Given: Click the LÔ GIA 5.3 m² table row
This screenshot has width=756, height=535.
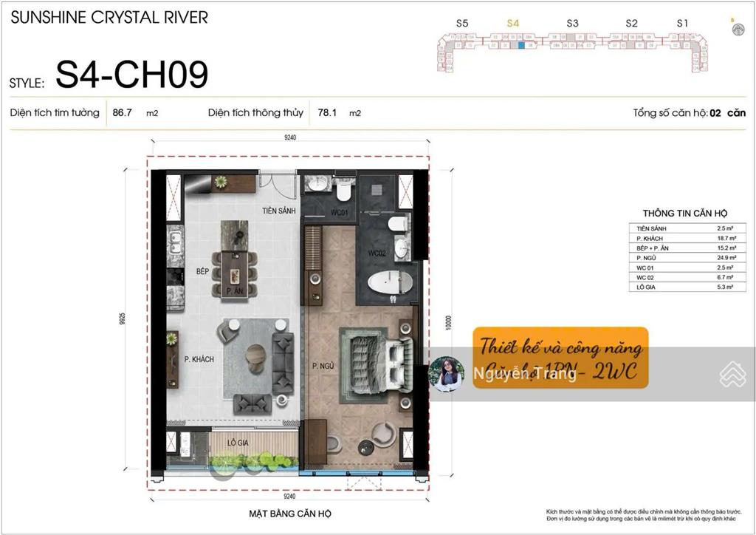Looking at the screenshot, I should [x=687, y=287].
